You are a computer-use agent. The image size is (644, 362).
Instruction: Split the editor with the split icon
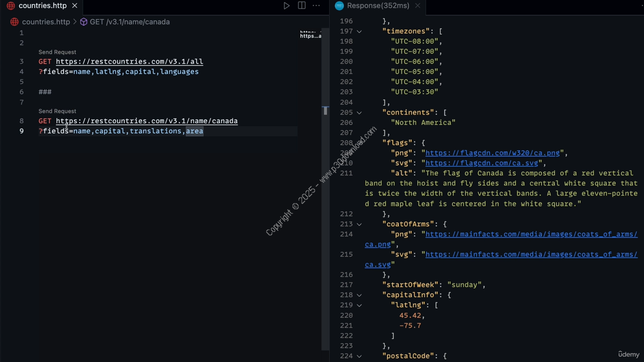coord(301,6)
